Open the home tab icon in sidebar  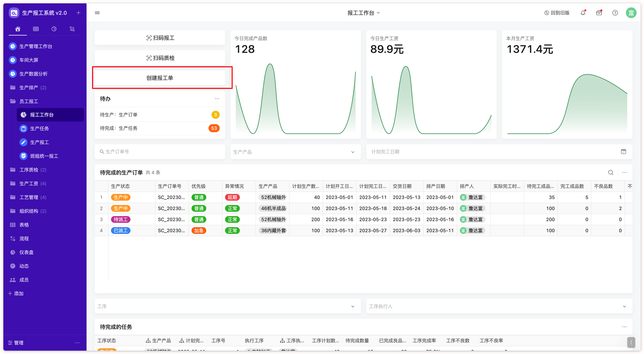[18, 29]
